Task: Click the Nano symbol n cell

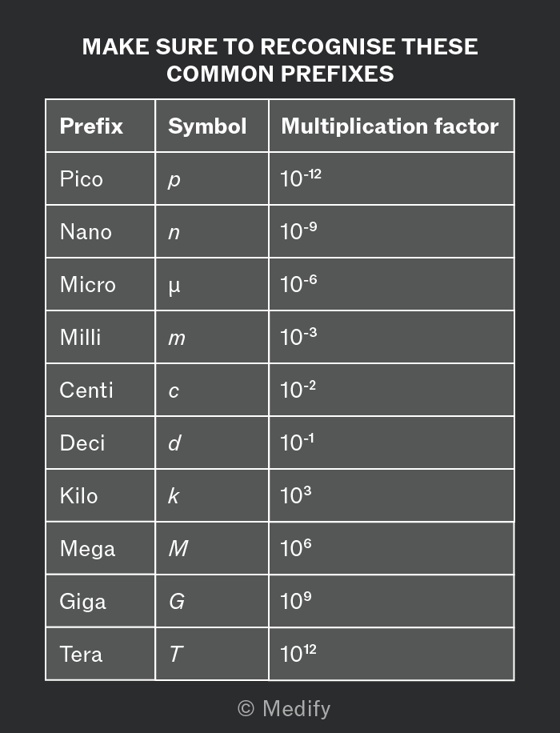Action: coord(212,231)
